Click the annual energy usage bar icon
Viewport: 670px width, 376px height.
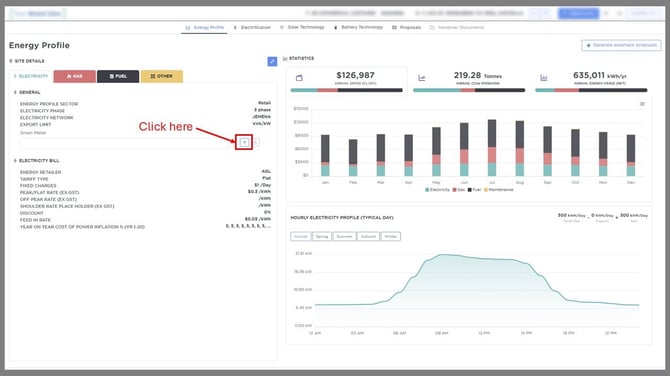pyautogui.click(x=544, y=78)
